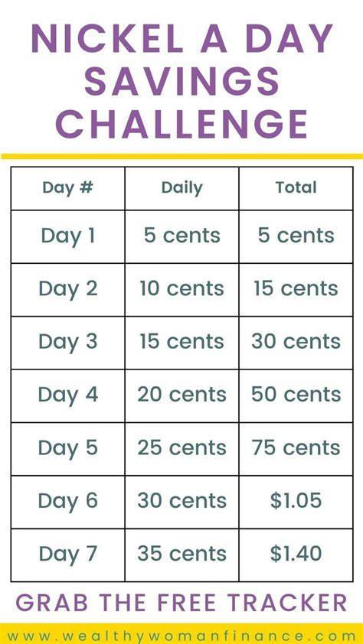
Task: Click the $1.40 total cell
Action: tap(296, 554)
